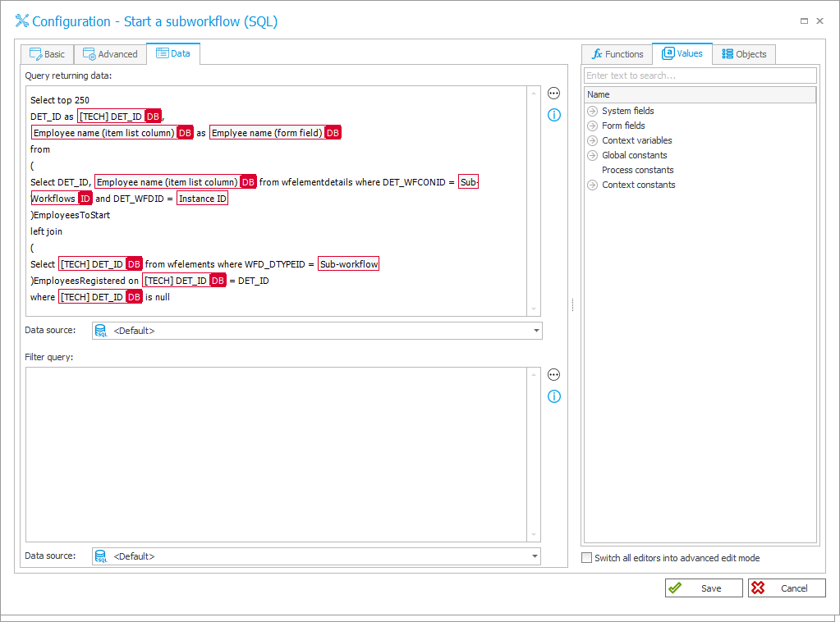Open advanced editor via ellipsis icon beside query
Image resolution: width=840 pixels, height=622 pixels.
[553, 93]
